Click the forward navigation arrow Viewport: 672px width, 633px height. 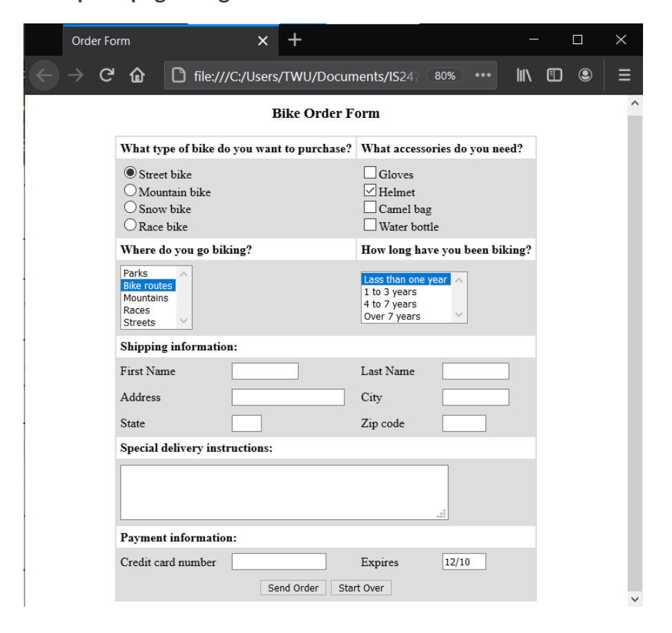point(76,75)
